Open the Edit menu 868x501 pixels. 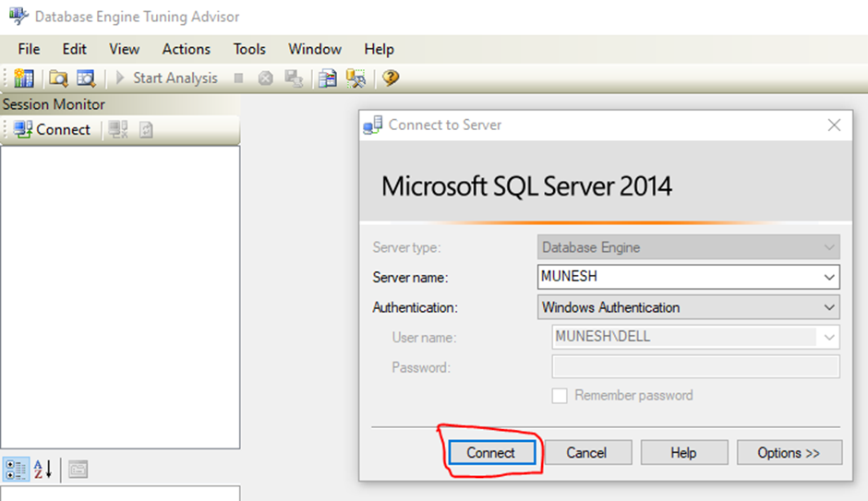tap(74, 49)
